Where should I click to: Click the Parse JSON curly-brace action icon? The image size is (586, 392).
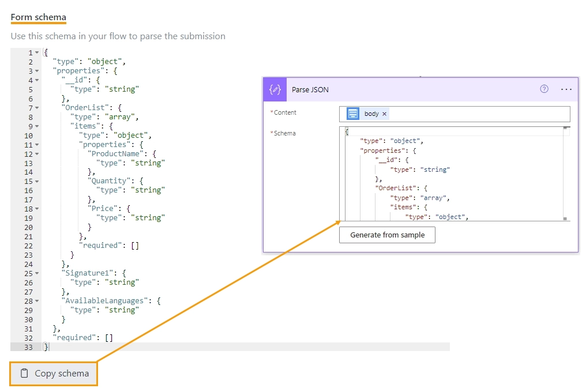(275, 89)
